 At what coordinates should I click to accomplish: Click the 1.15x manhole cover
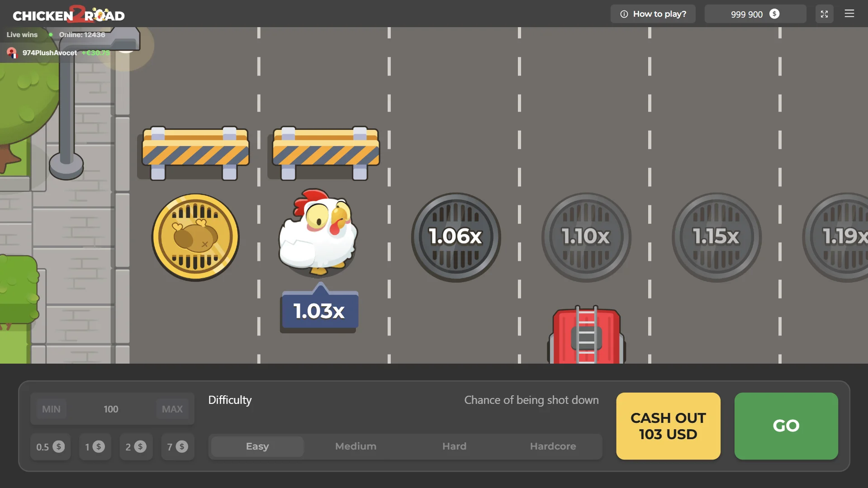(716, 237)
